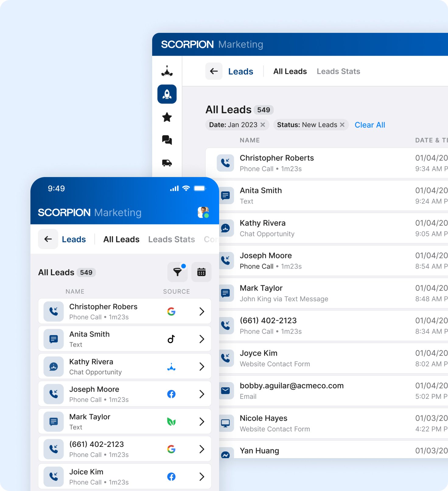The width and height of the screenshot is (448, 491).
Task: Open bobby.aguilar@acmeco.com lead
Action: coord(334,391)
